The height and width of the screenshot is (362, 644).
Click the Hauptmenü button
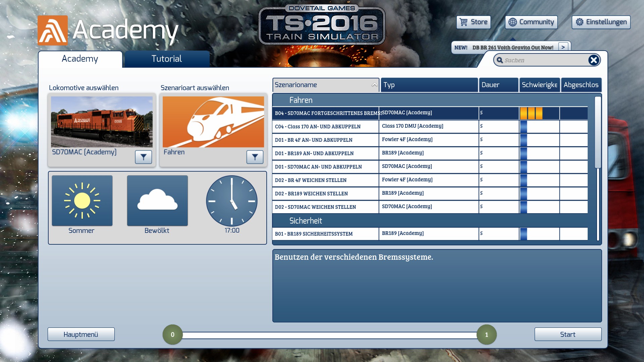(81, 334)
